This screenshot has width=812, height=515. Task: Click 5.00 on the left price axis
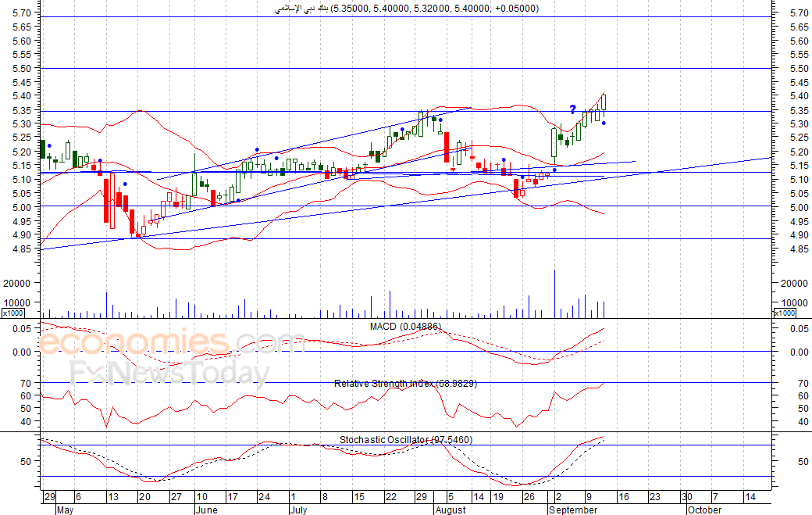point(22,207)
